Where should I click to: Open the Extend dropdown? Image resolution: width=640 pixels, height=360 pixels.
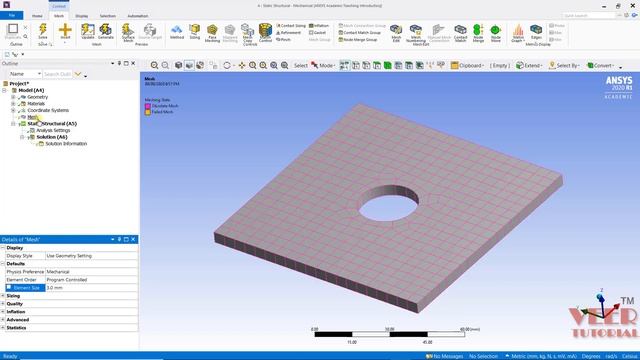pyautogui.click(x=528, y=65)
